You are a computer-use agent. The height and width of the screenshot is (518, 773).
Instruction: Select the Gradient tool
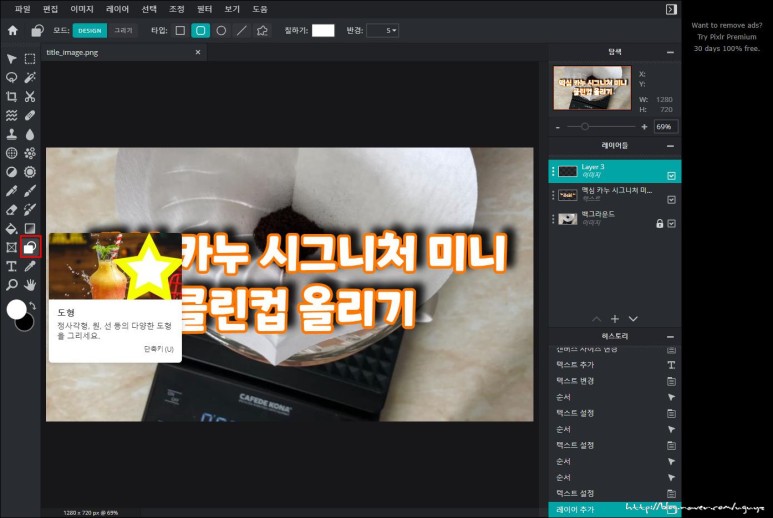click(x=30, y=228)
